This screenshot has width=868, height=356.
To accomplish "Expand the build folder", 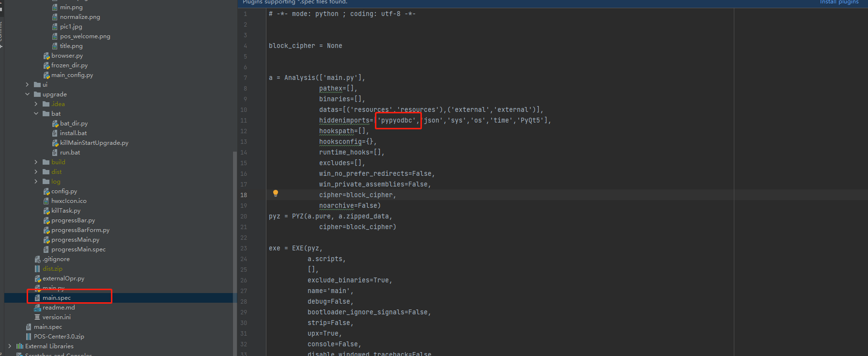I will (36, 162).
